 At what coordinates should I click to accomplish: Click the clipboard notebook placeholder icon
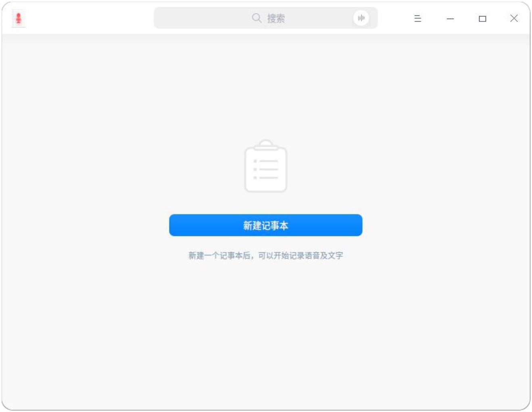266,166
